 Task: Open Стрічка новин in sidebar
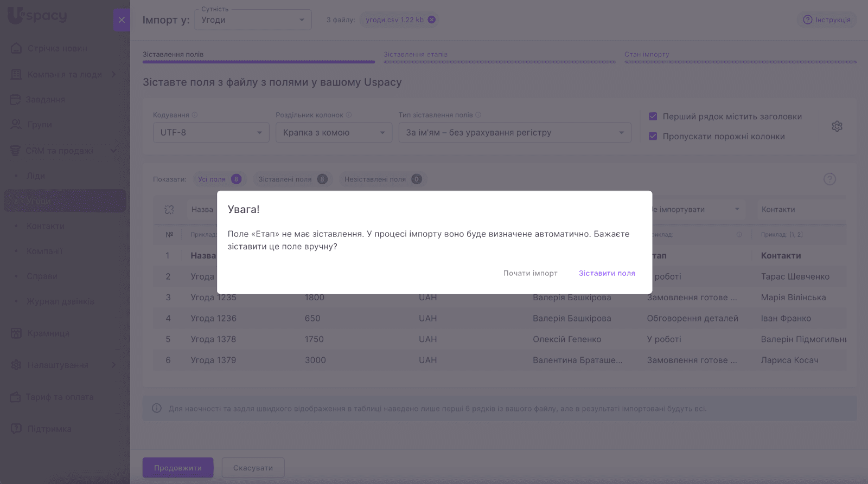pyautogui.click(x=57, y=48)
